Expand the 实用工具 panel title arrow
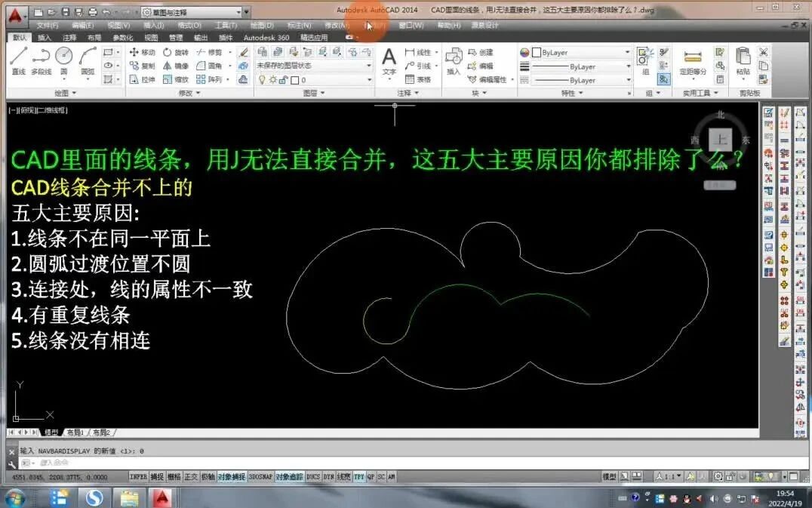 716,93
